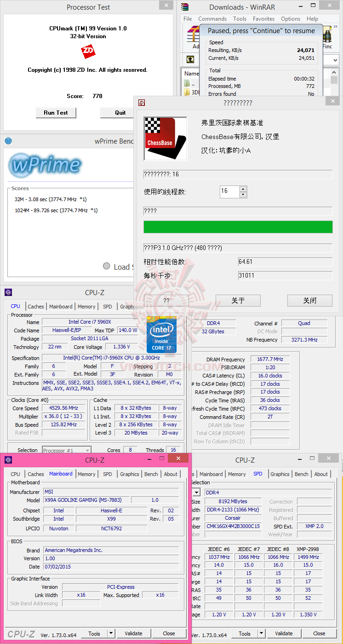Click the Mainboard CPU-Z window's title icon

tap(8, 460)
